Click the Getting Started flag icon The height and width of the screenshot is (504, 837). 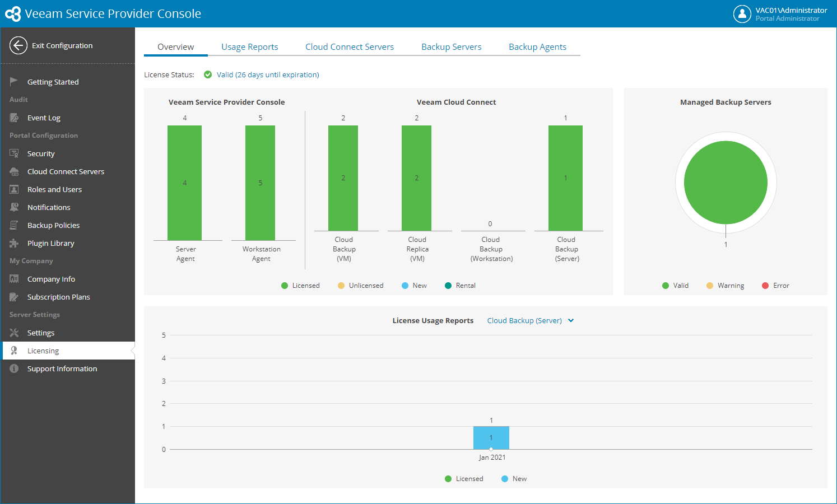click(x=14, y=82)
